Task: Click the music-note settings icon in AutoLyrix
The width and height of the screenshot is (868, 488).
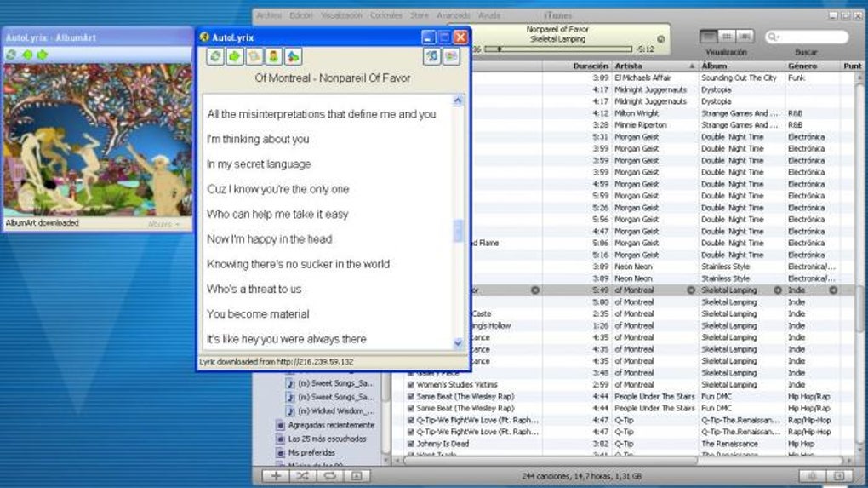Action: tap(431, 56)
